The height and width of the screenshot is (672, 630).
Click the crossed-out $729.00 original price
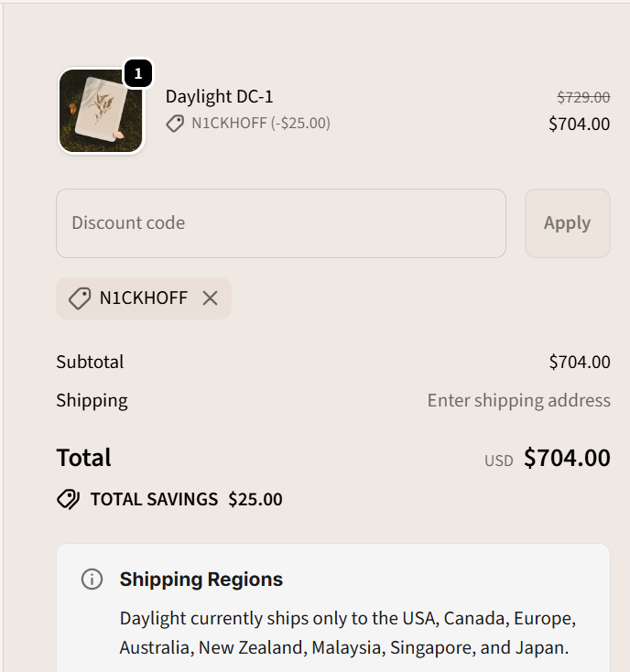(x=583, y=97)
